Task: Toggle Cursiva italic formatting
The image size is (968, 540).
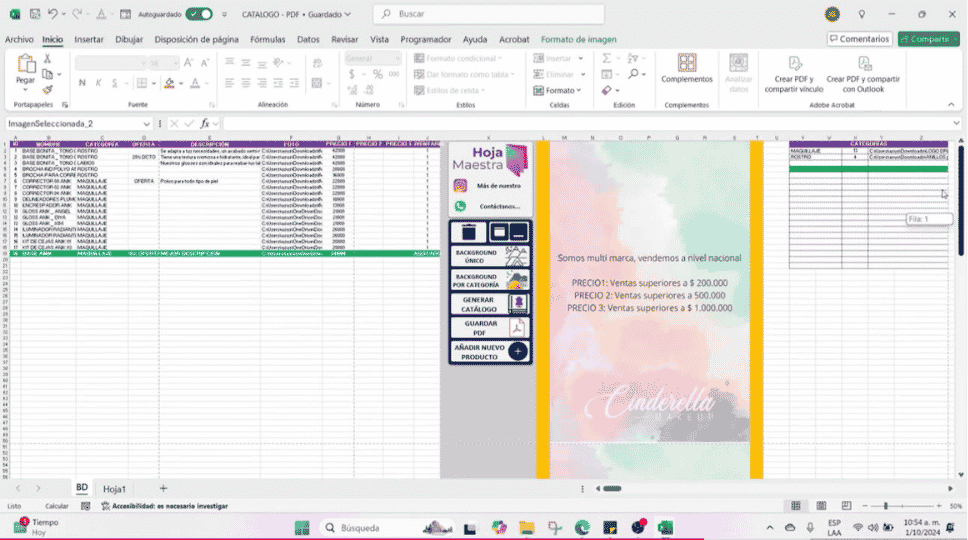Action: pyautogui.click(x=98, y=83)
